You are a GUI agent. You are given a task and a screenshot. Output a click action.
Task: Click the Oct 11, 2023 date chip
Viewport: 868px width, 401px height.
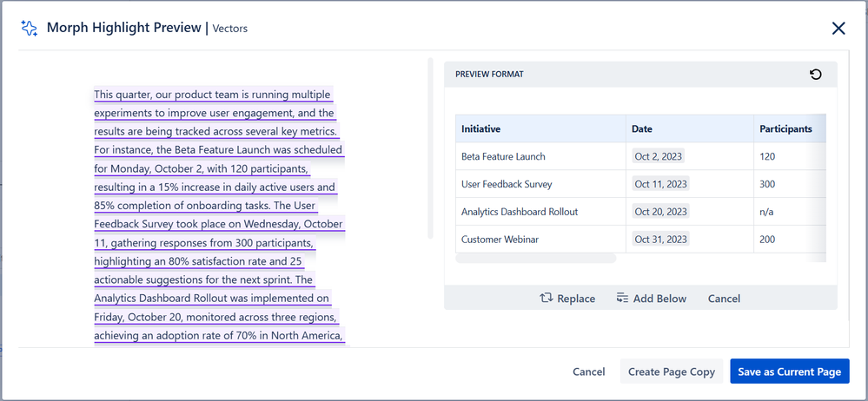pyautogui.click(x=660, y=184)
